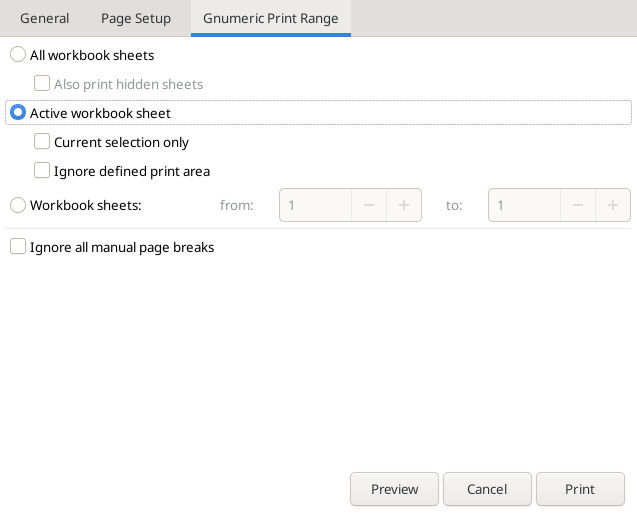Increase the 'from' sheet value
This screenshot has height=518, width=637.
coord(404,205)
